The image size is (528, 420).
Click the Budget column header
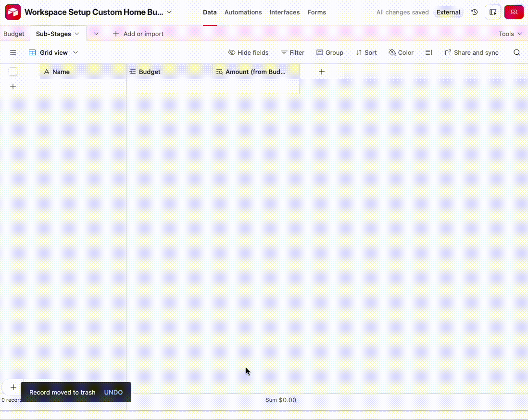[x=169, y=72]
